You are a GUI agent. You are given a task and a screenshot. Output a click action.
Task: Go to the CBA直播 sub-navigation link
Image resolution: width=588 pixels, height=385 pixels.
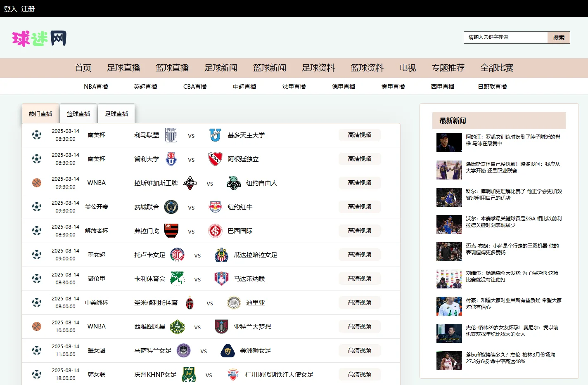coord(195,87)
